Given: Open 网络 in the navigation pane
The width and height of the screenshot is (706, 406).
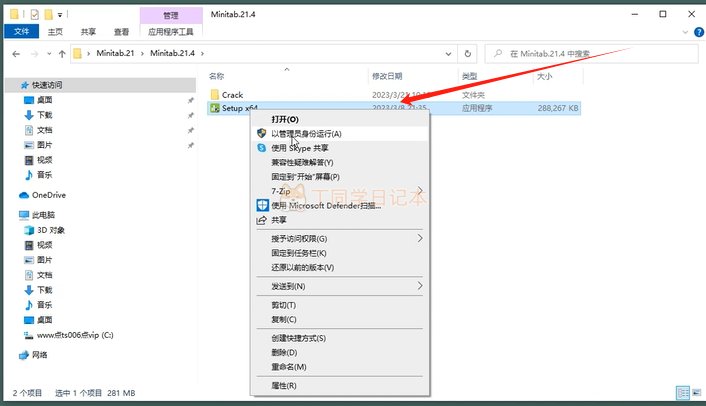Looking at the screenshot, I should [x=39, y=355].
